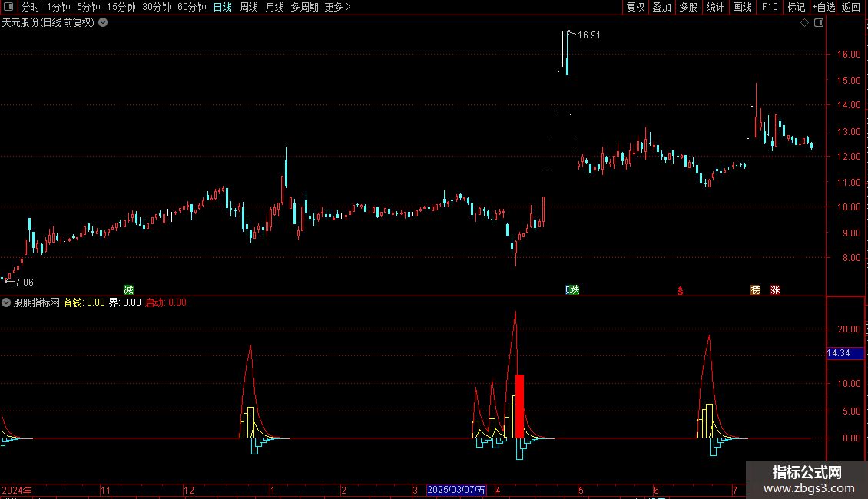Click the 叠加 overlay button
Viewport: 868px width, 499px height.
click(661, 7)
